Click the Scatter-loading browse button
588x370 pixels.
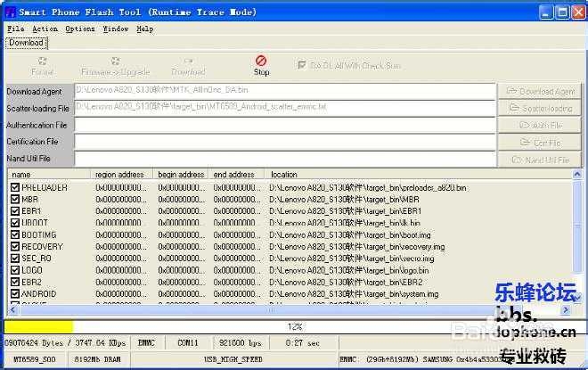[x=540, y=109]
